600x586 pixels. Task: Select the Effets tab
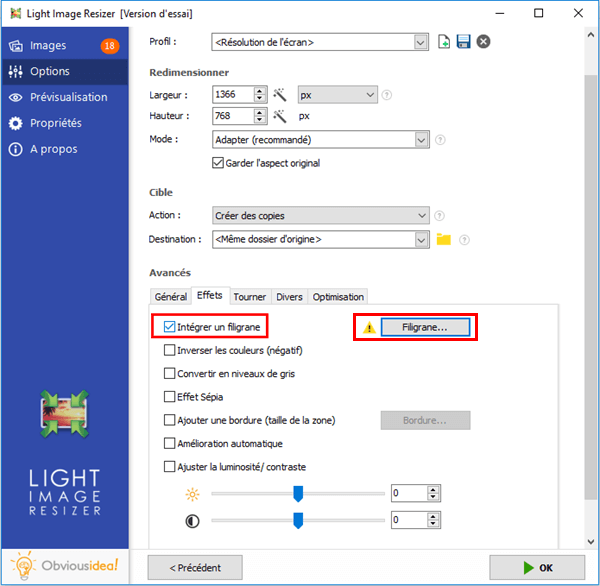coord(210,295)
